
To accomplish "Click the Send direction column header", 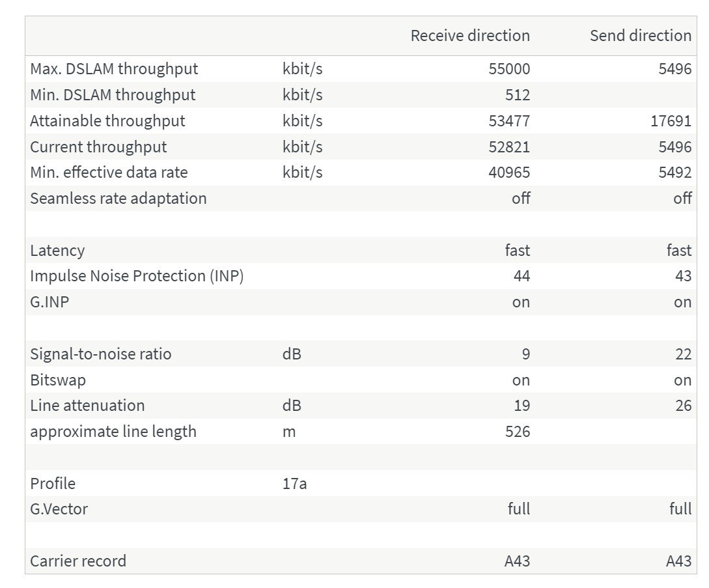I will point(640,36).
